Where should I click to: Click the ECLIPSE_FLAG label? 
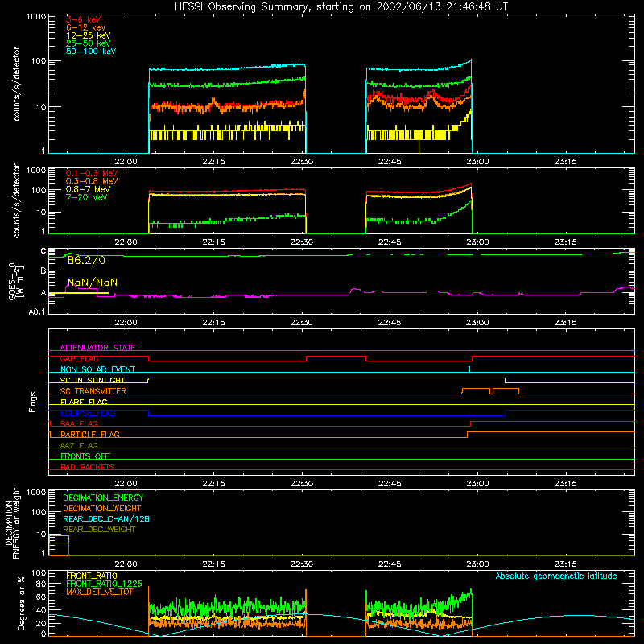(88, 413)
